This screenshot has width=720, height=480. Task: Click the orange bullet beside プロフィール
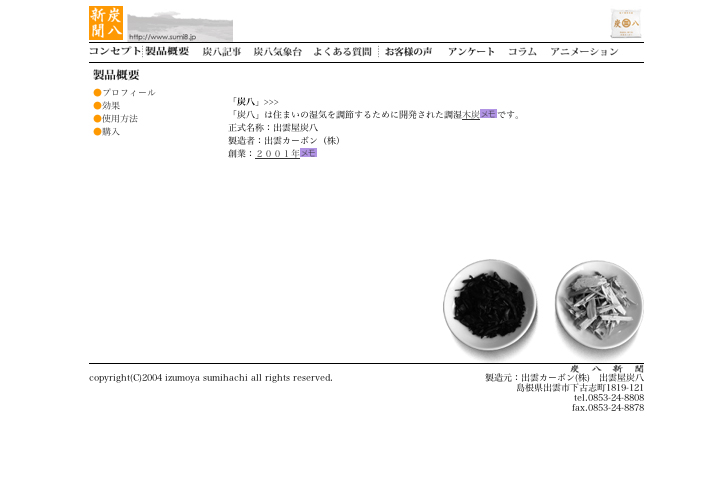point(97,93)
